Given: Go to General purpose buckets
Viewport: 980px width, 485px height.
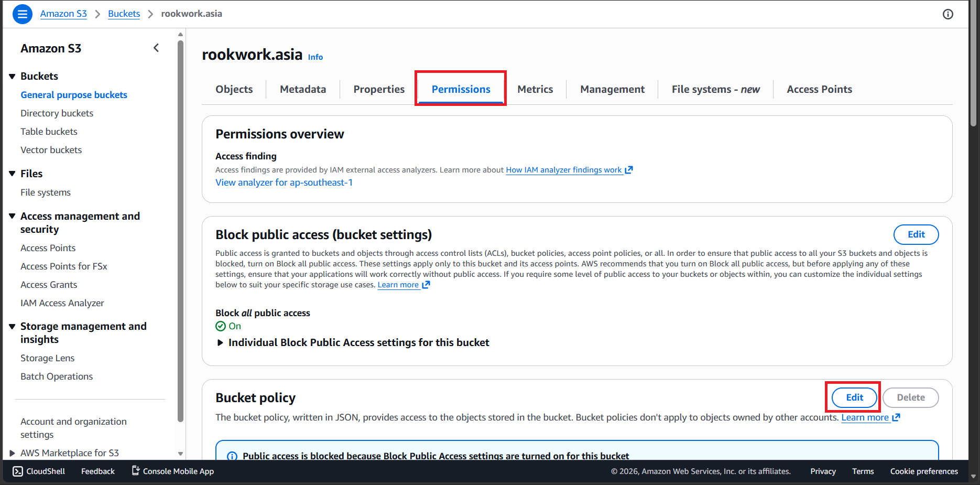Looking at the screenshot, I should pyautogui.click(x=74, y=95).
